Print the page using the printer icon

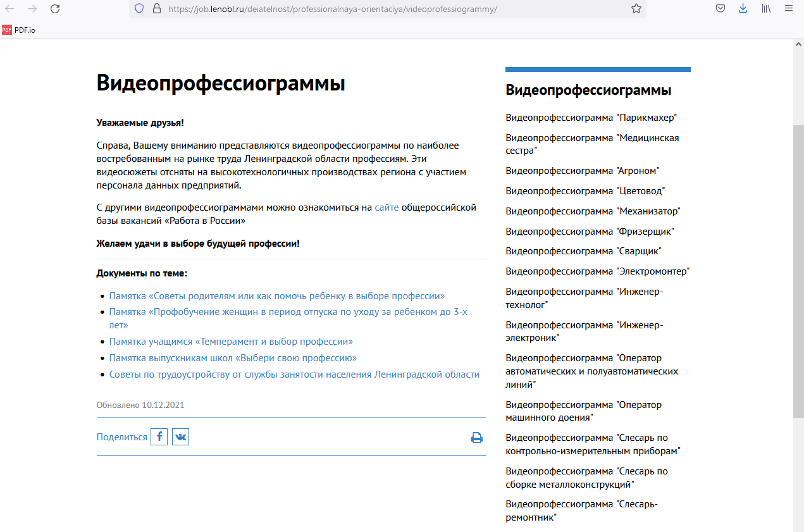coord(476,438)
